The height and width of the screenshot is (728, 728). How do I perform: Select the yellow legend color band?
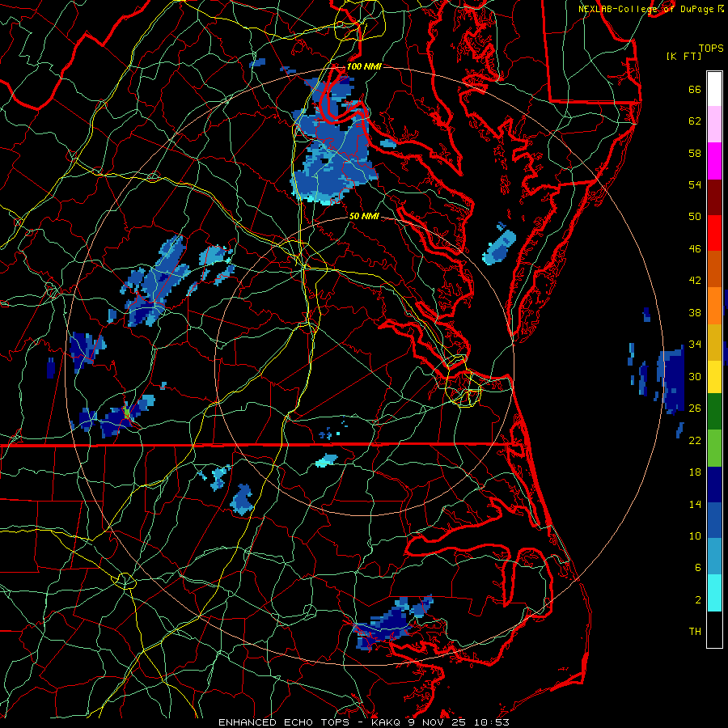coord(714,376)
